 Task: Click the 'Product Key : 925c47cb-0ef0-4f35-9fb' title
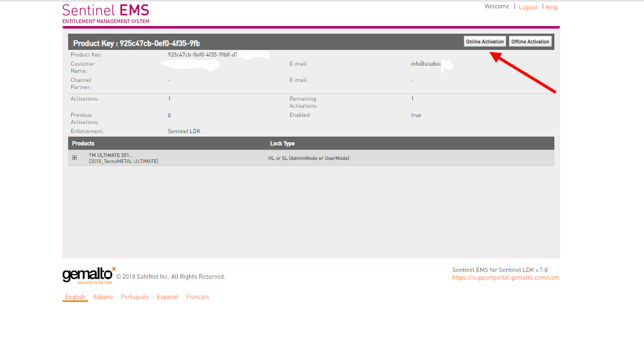click(137, 43)
